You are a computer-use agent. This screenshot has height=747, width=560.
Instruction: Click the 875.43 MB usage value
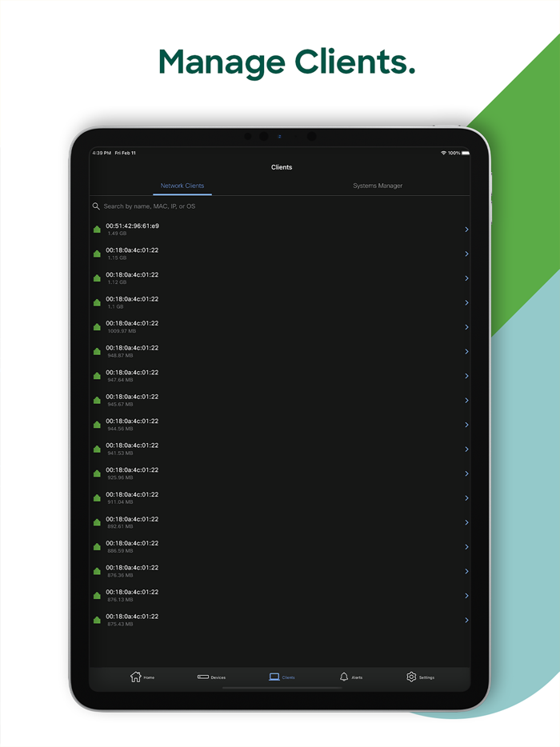click(x=120, y=624)
